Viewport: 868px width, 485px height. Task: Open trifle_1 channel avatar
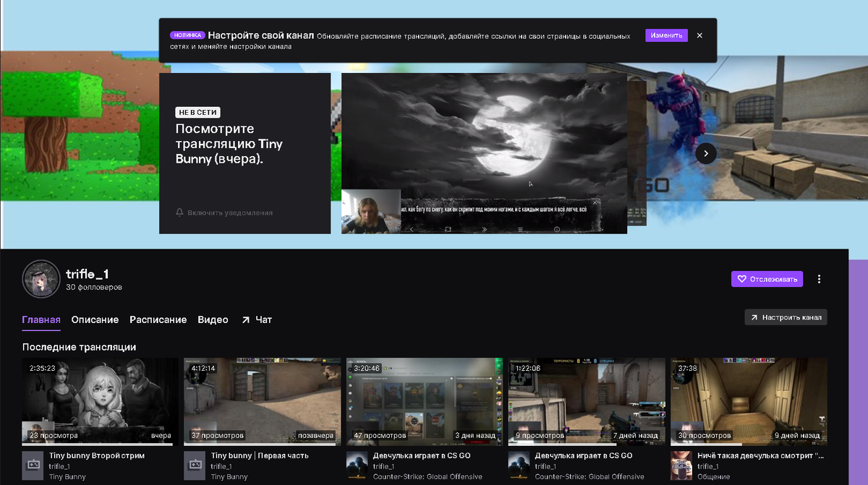(41, 279)
